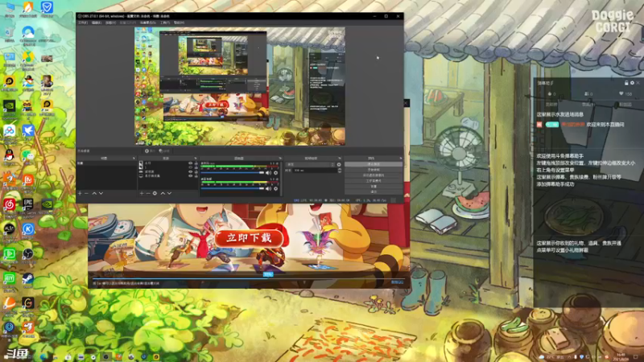Open settings gear in the 弹幕助手 panel
This screenshot has width=644, height=362.
632,83
